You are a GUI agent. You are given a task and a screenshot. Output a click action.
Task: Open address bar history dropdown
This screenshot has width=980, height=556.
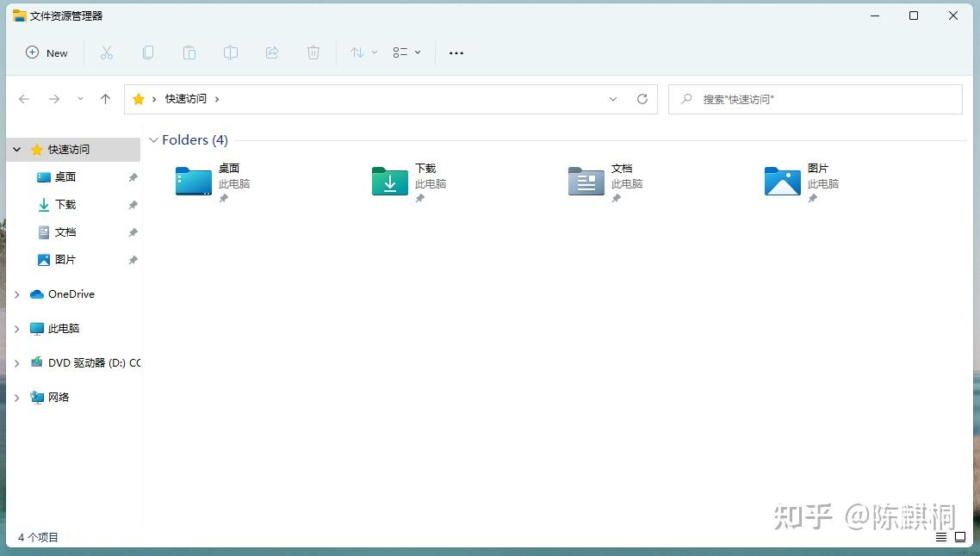613,99
